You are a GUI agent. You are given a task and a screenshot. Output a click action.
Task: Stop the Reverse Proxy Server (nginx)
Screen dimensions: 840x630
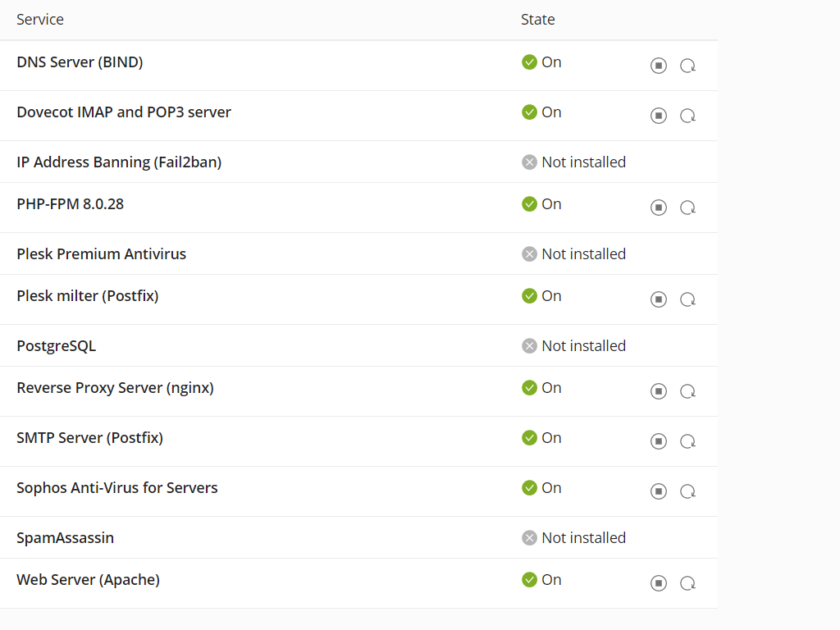coord(659,391)
